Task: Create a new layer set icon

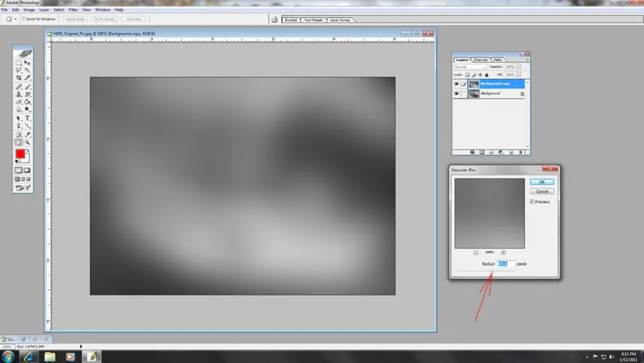Action: 491,152
